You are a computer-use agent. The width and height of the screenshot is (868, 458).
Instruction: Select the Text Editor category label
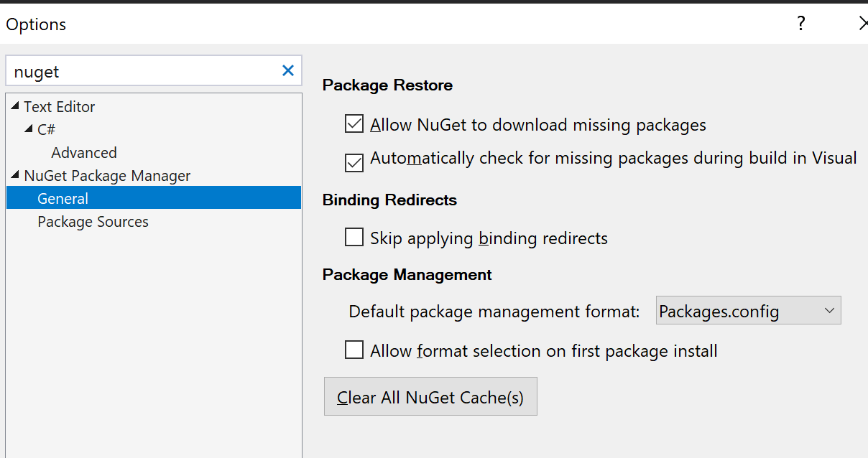point(60,107)
